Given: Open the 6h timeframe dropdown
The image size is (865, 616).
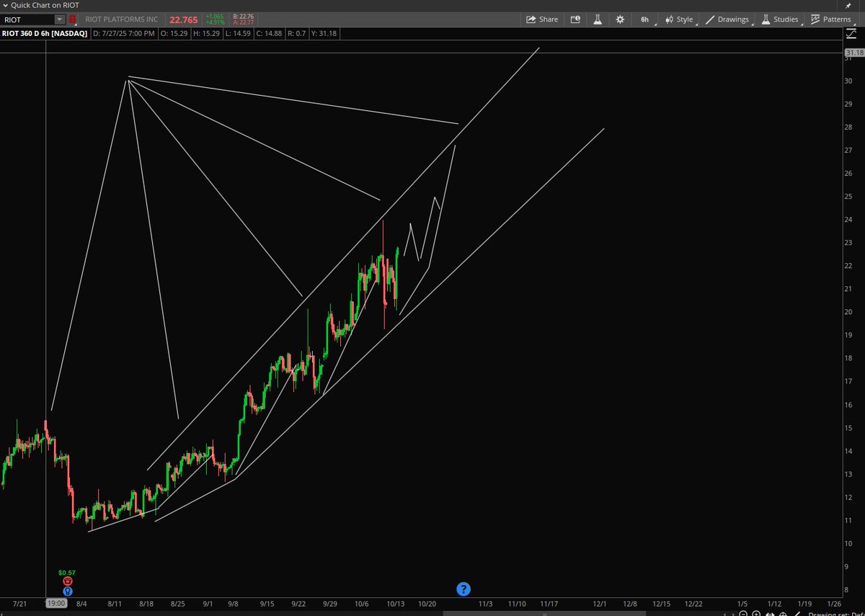Looking at the screenshot, I should point(647,19).
